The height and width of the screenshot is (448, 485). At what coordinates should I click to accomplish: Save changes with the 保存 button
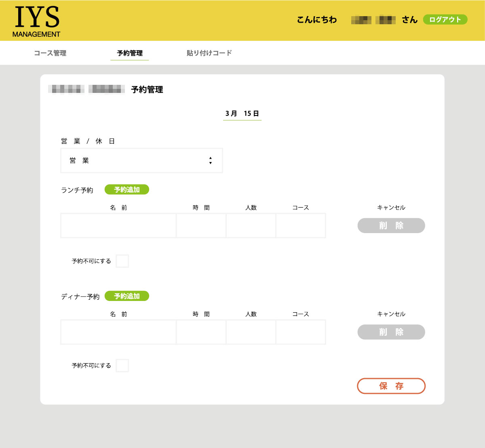click(x=391, y=386)
